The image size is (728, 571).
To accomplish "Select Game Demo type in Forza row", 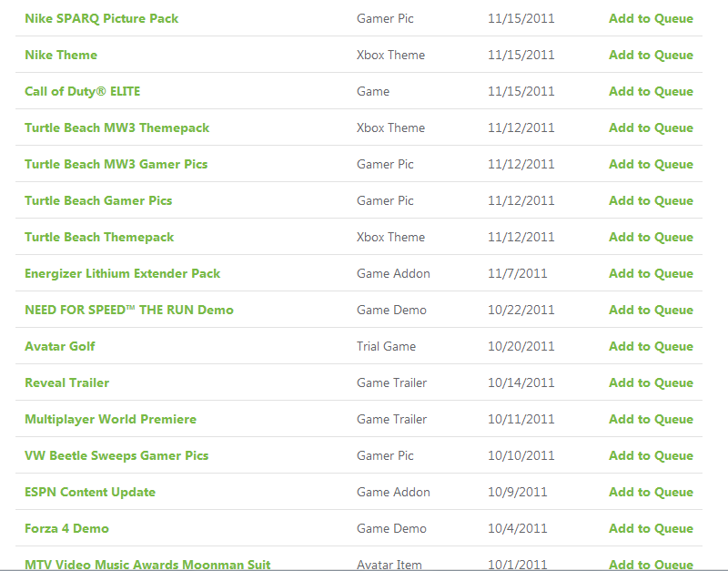I will click(x=391, y=528).
